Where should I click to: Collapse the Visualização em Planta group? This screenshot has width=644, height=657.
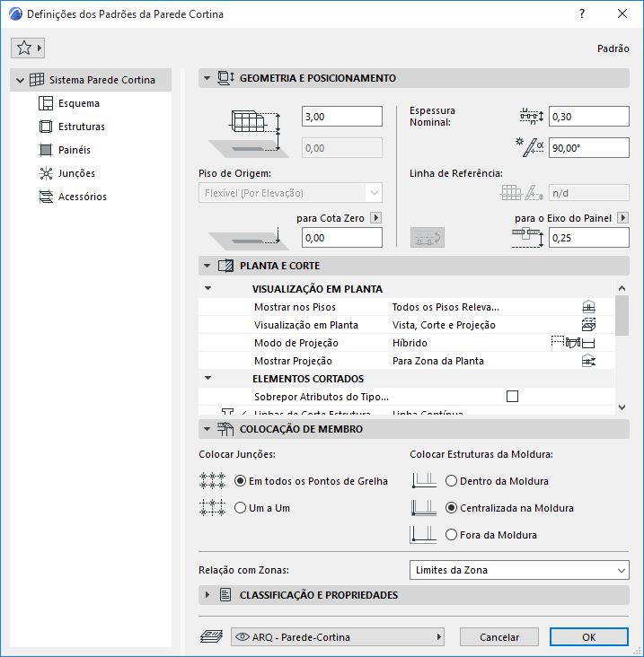point(208,289)
